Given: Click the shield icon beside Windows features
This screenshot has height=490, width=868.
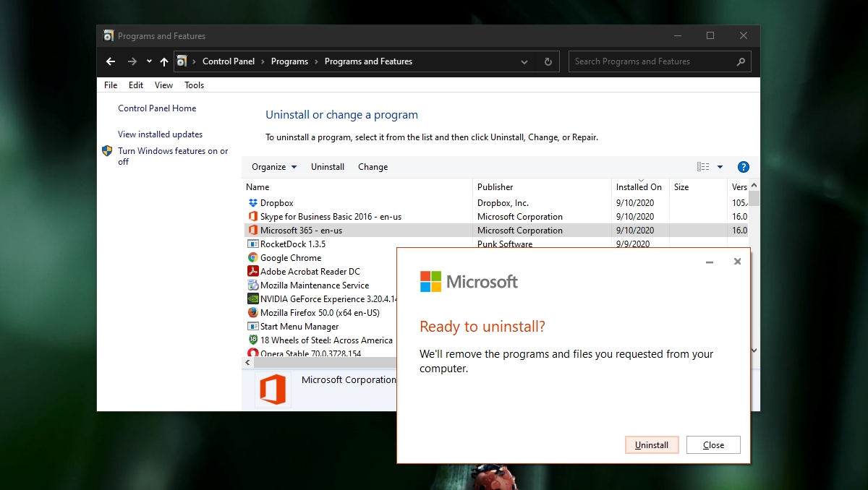Looking at the screenshot, I should tap(107, 151).
